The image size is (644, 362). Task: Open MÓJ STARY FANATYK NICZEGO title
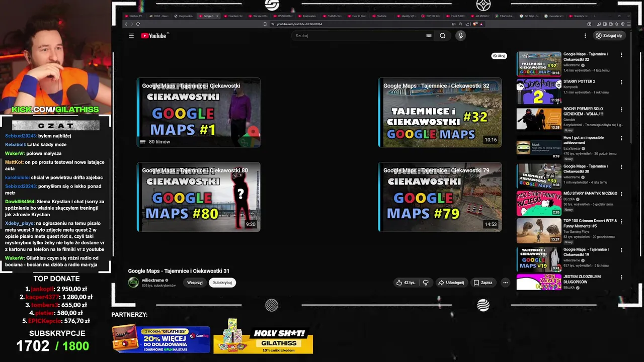[590, 194]
